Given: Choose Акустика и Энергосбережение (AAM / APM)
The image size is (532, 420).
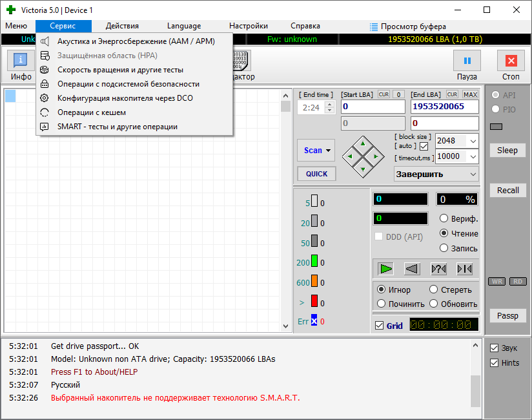Looking at the screenshot, I should coord(134,41).
